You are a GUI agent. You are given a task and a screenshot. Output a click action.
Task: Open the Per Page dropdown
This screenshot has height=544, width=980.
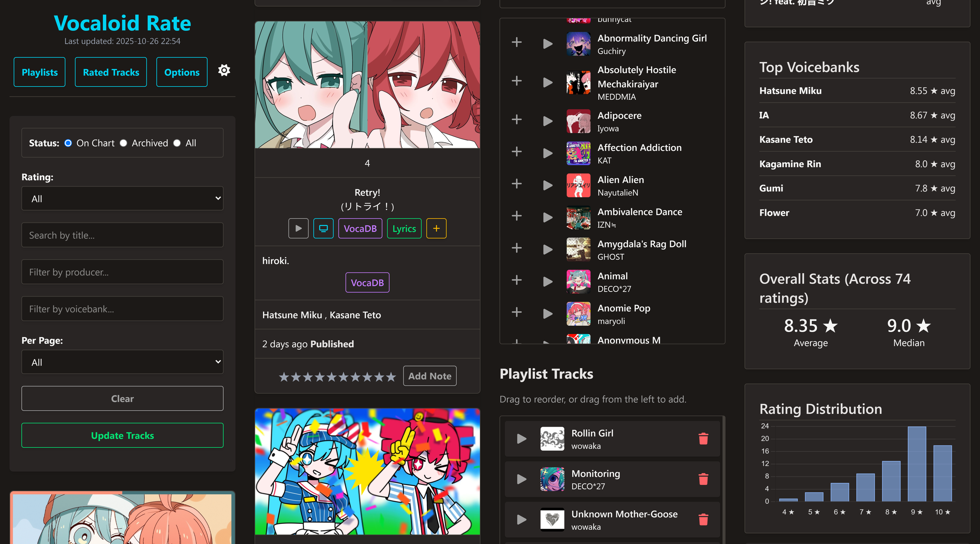click(x=122, y=362)
